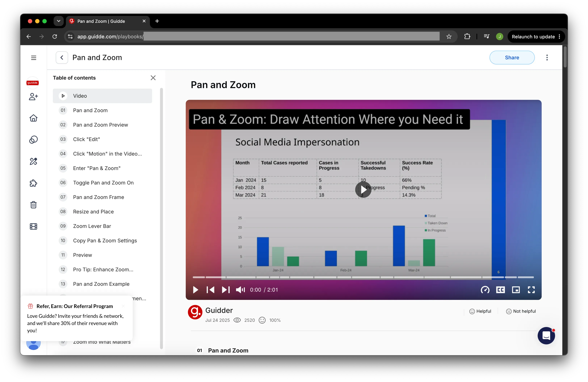Click the large center play button
588x382 pixels.
pyautogui.click(x=363, y=190)
